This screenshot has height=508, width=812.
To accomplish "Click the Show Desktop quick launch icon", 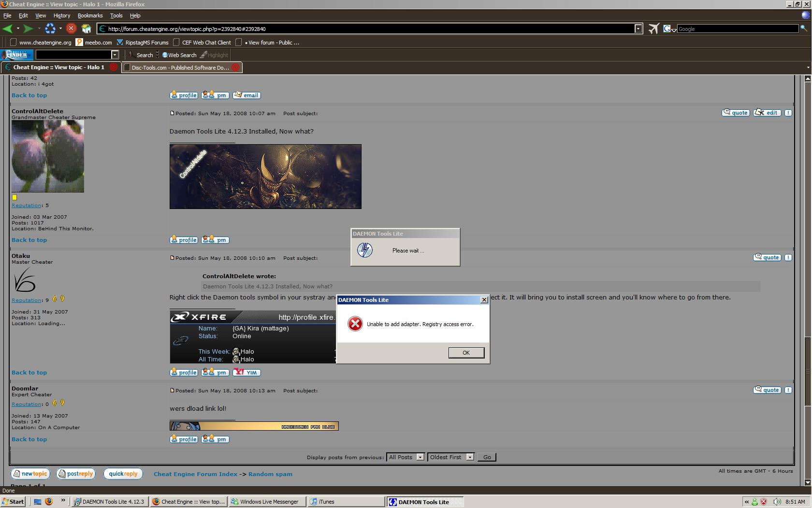I will (x=37, y=502).
